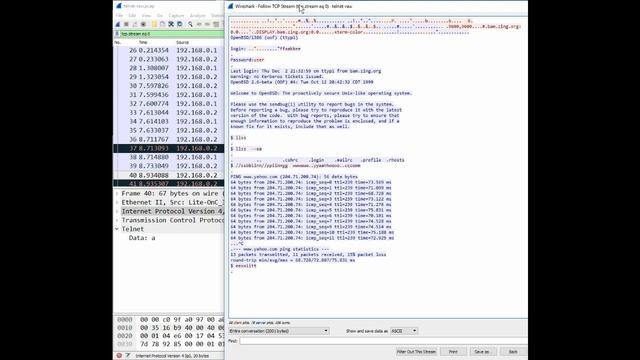Click the restart capture toolbar icon
The width and height of the screenshot is (640, 360).
[x=135, y=24]
